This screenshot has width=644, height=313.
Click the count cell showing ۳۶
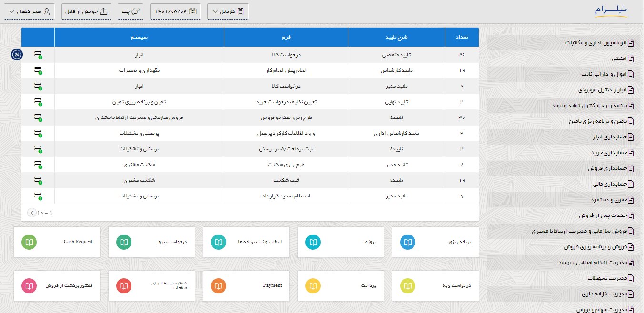click(x=462, y=55)
